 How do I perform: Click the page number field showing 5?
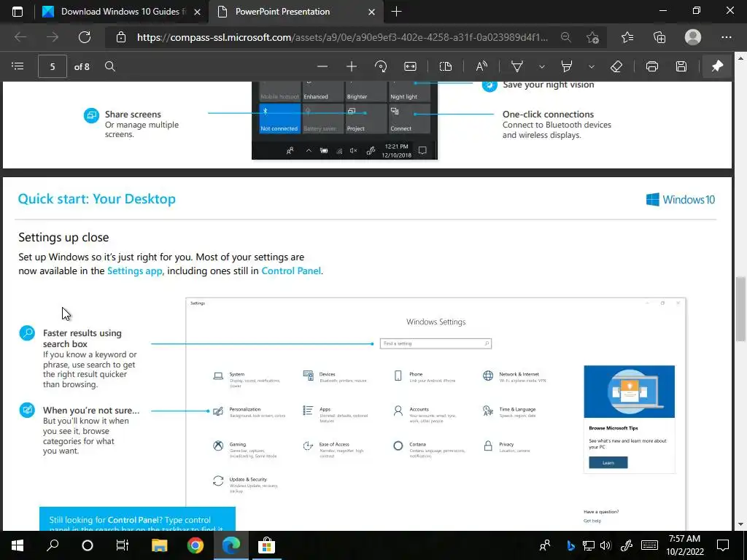pos(53,66)
